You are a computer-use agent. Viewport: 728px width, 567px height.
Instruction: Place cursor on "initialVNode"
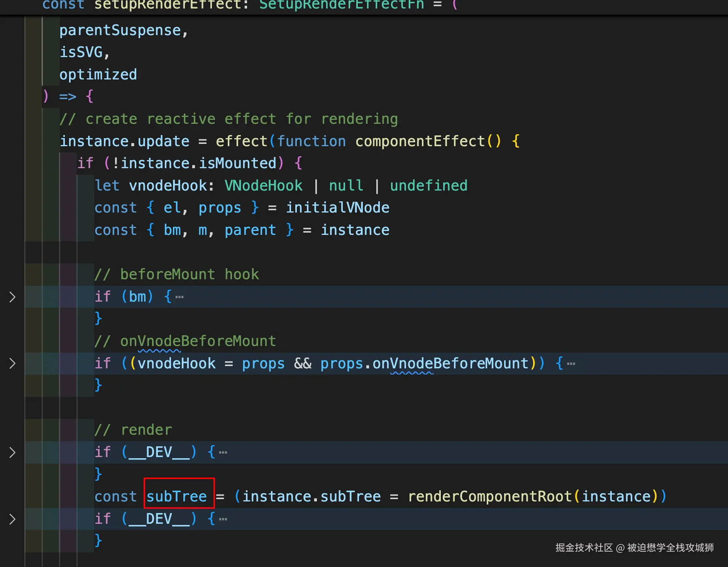pos(338,208)
